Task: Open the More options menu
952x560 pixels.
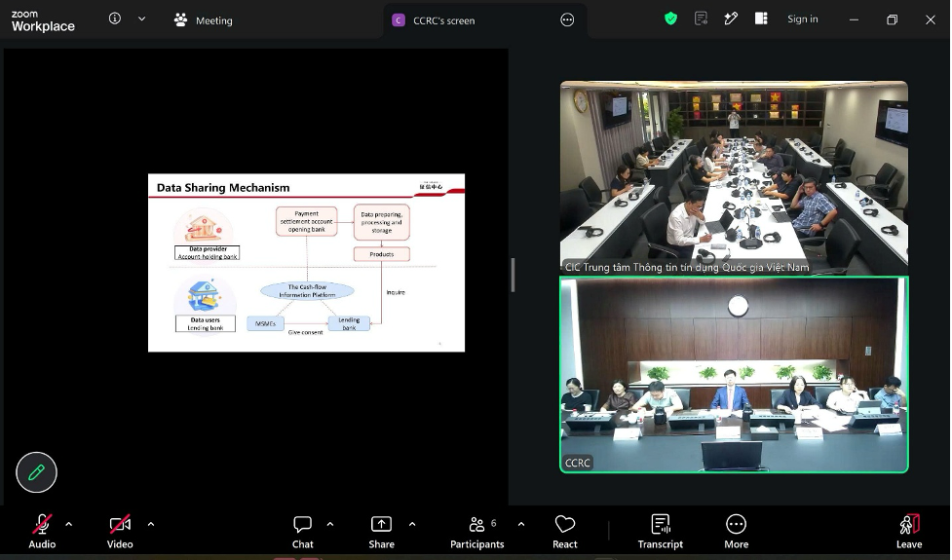Action: [736, 532]
